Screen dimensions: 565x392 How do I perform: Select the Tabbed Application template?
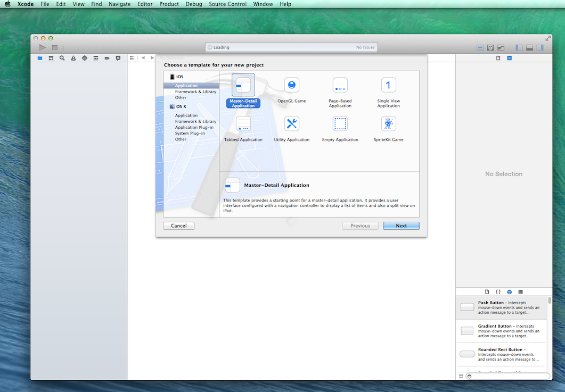pos(243,129)
